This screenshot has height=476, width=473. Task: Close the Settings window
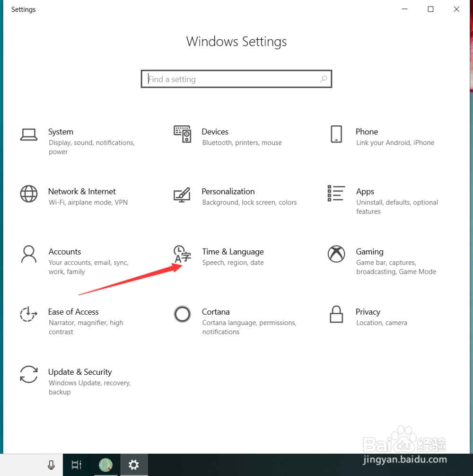pos(456,9)
